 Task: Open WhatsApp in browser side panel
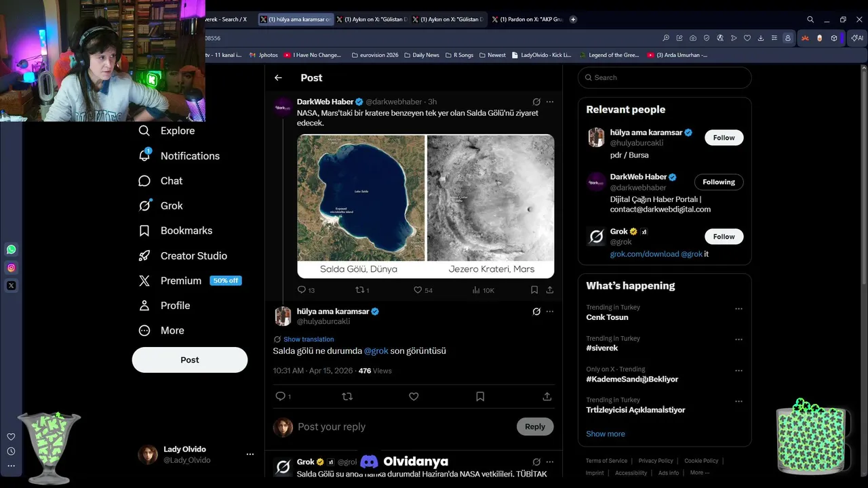11,249
